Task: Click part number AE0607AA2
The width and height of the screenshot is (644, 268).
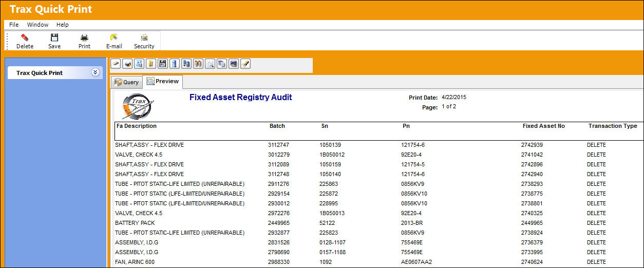Action: coord(416,262)
